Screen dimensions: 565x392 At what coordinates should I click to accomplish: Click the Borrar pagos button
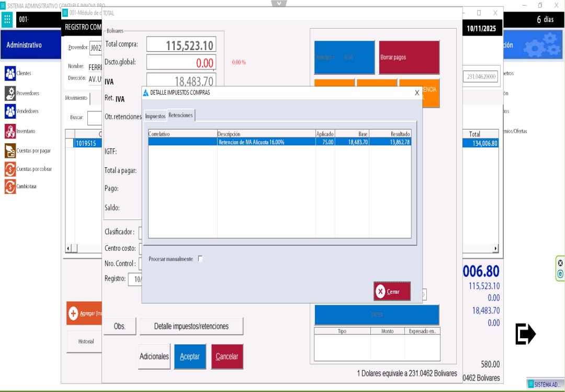click(x=409, y=57)
